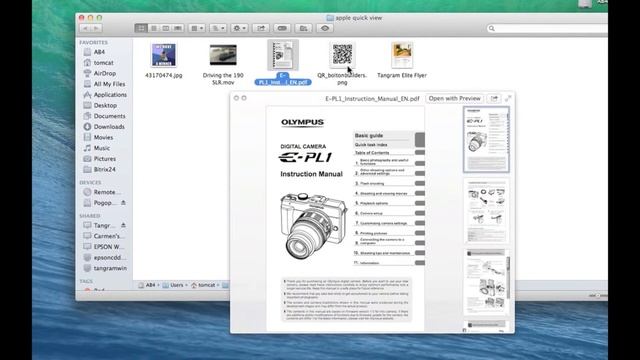Open the tomcat home folder in the sidebar
This screenshot has height=360, width=640.
(104, 62)
